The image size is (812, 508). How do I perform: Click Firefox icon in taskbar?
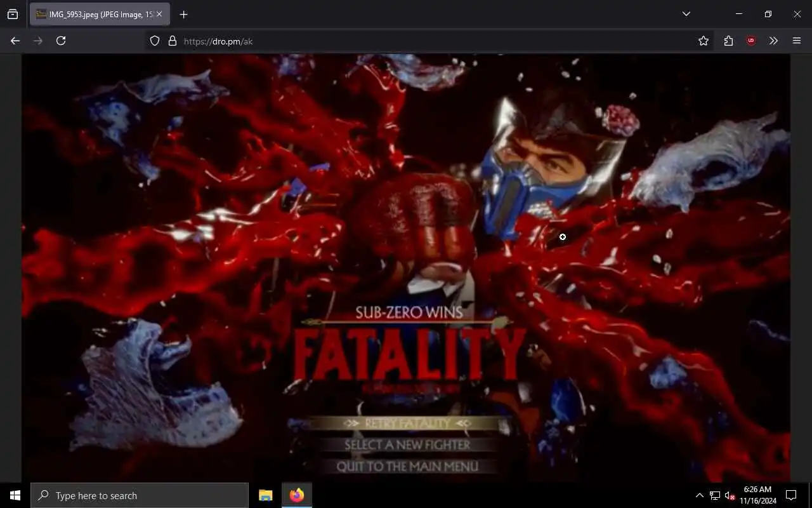tap(296, 495)
